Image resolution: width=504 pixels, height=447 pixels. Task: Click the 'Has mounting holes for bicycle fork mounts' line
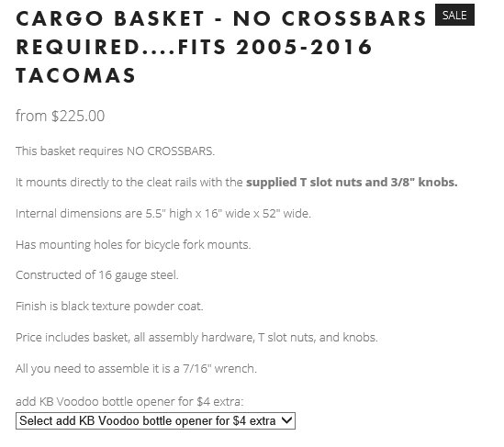pyautogui.click(x=133, y=245)
